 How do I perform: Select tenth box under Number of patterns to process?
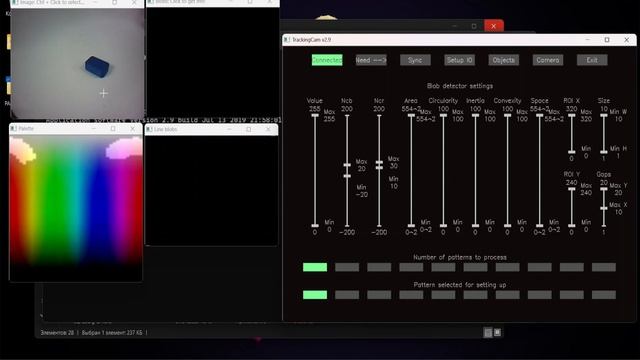pos(604,267)
